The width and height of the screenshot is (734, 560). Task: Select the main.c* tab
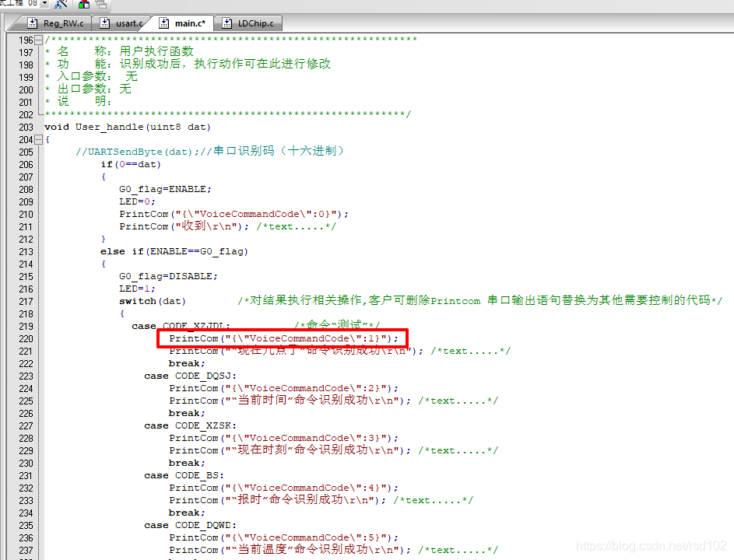point(184,23)
